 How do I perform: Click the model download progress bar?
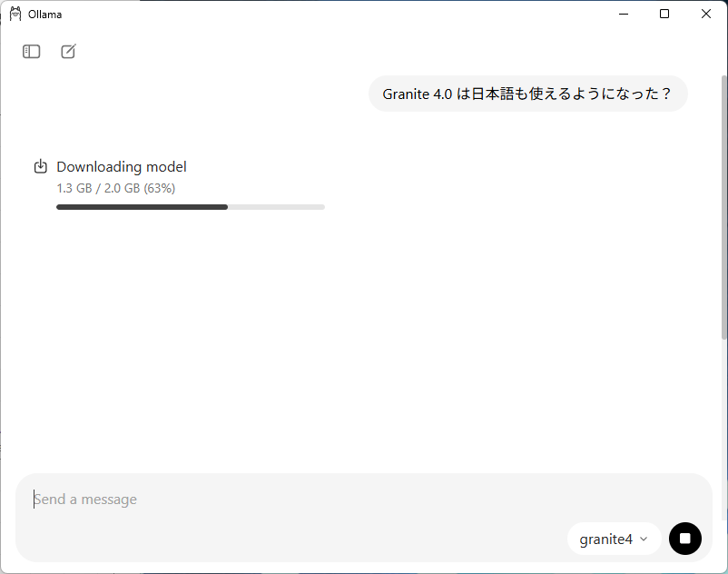[191, 207]
